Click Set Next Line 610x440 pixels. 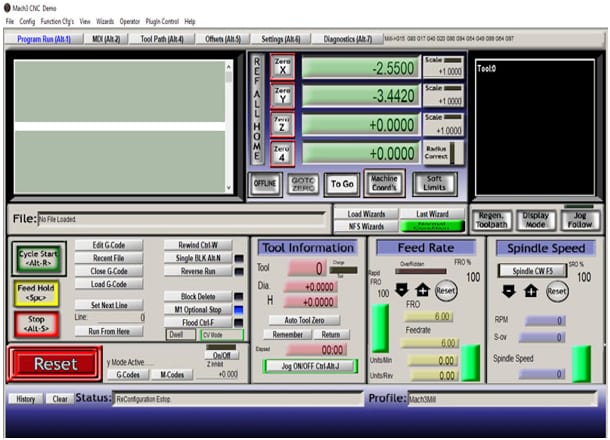click(109, 305)
